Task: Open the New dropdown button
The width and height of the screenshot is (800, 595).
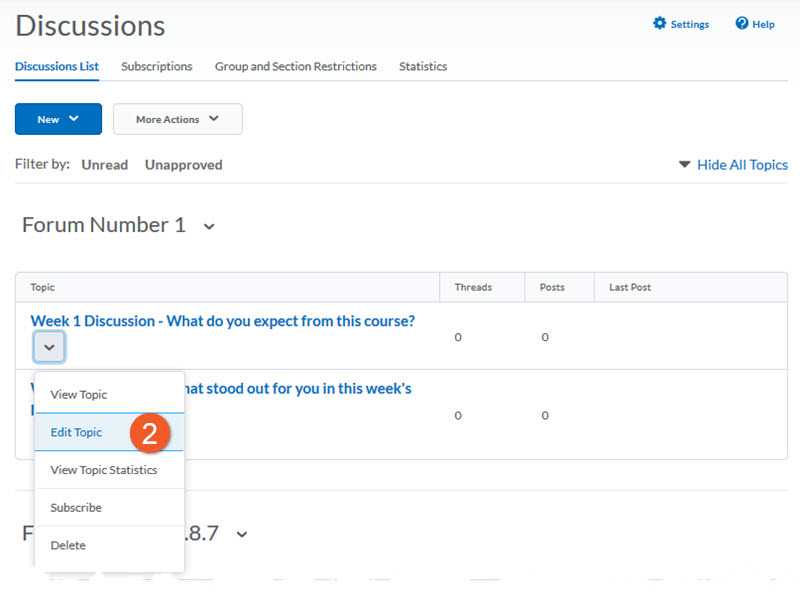Action: coord(58,119)
